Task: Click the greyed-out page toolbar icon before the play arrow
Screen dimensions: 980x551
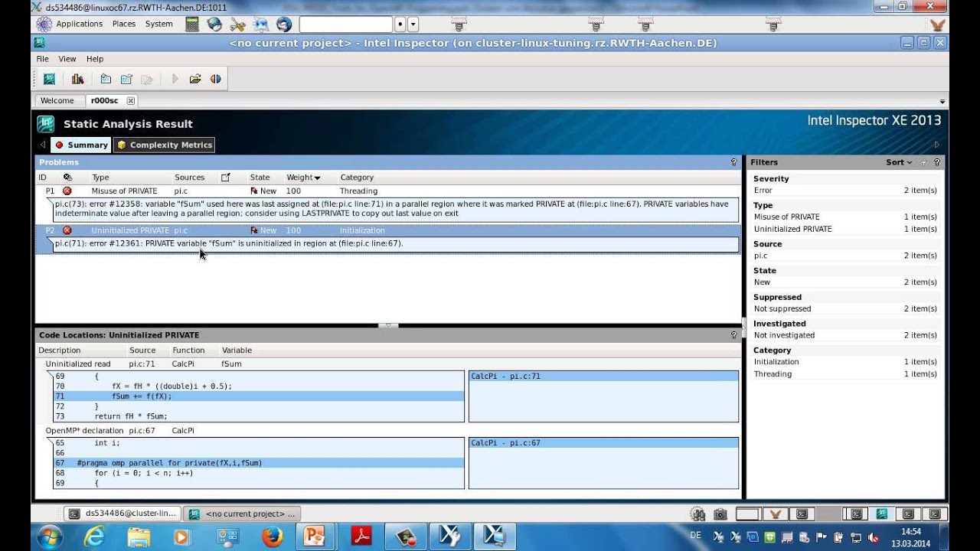Action: [147, 79]
